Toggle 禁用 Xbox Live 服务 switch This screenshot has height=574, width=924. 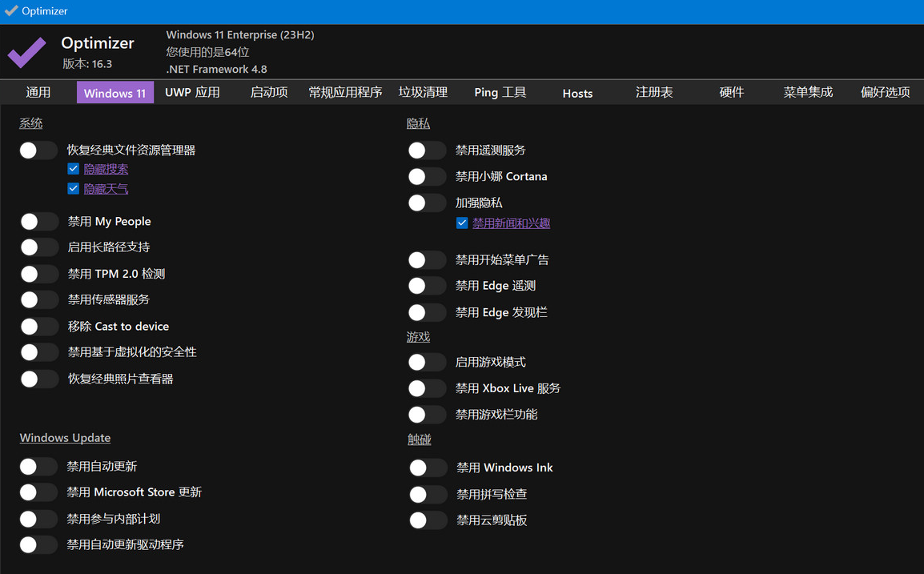coord(427,388)
